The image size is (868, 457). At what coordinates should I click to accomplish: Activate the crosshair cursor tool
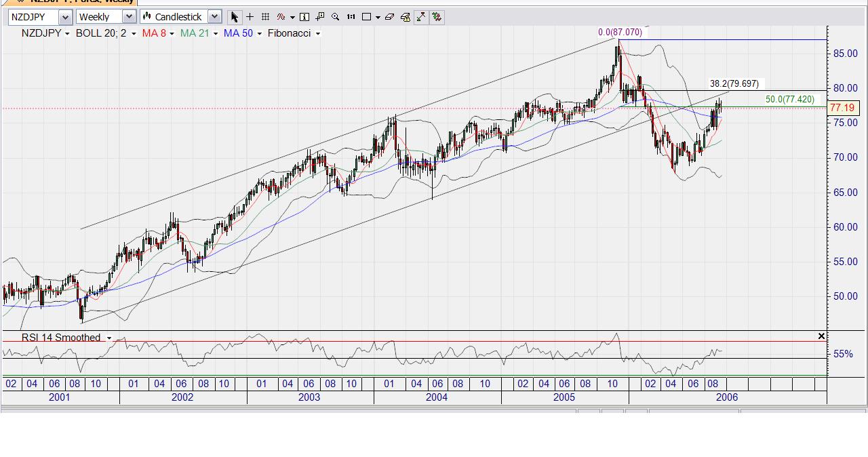coord(250,17)
